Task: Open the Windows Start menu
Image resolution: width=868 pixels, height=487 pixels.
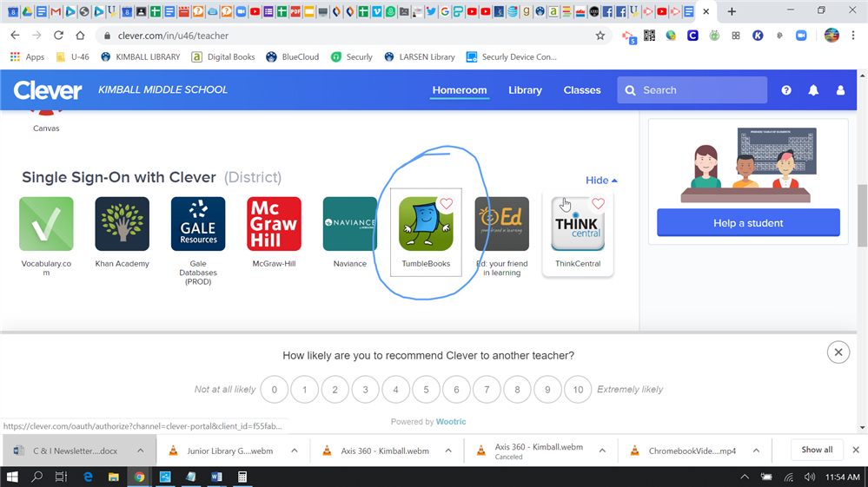Action: [x=12, y=477]
